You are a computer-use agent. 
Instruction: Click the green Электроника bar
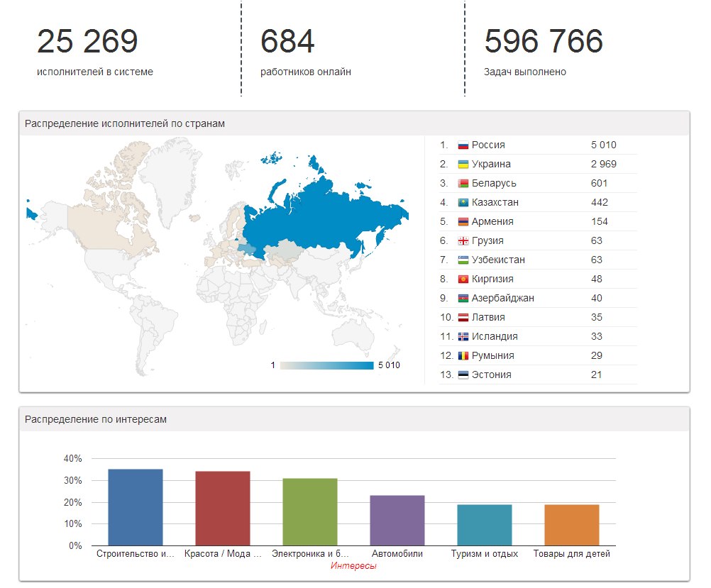[309, 512]
